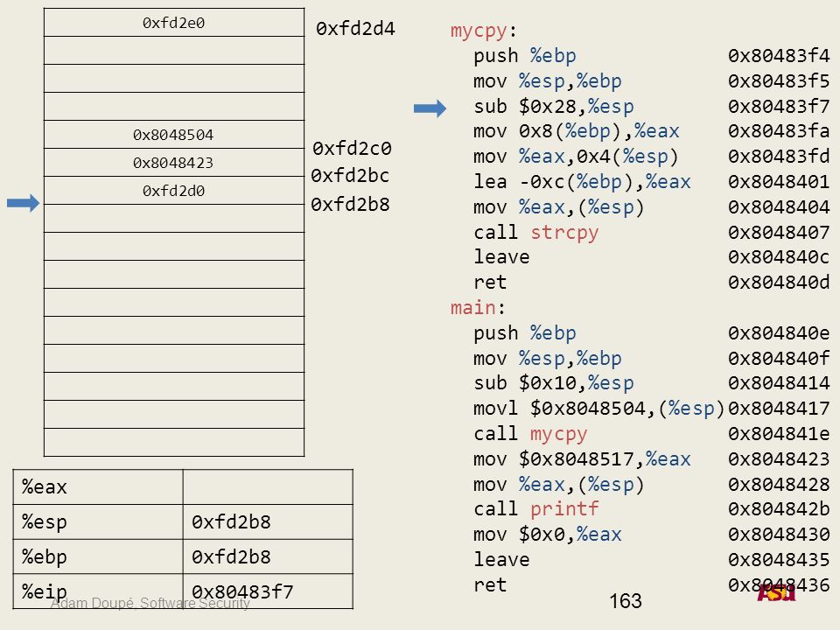Select the call printf instruction
Screen dimensions: 840x630
coord(536,509)
